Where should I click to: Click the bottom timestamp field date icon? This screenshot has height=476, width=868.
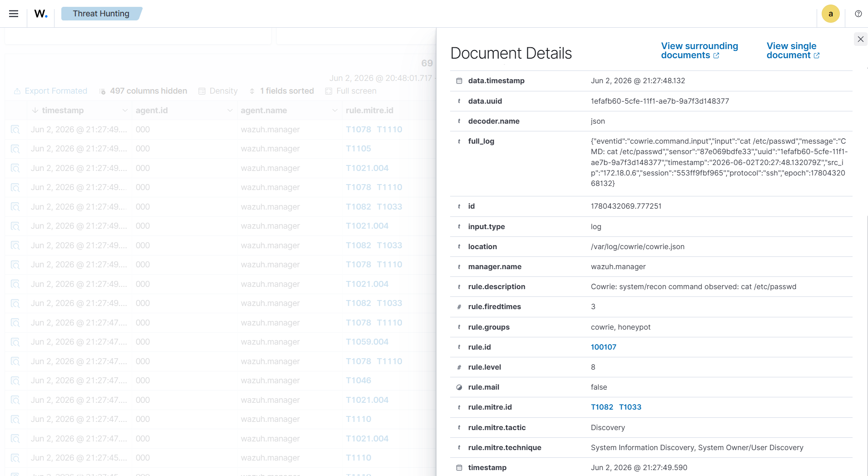pyautogui.click(x=459, y=467)
